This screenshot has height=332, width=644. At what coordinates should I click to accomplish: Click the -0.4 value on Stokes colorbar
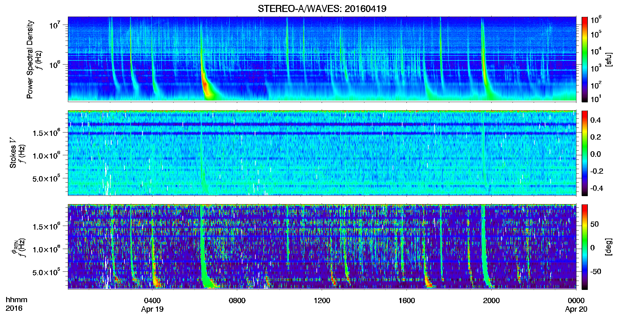click(597, 188)
